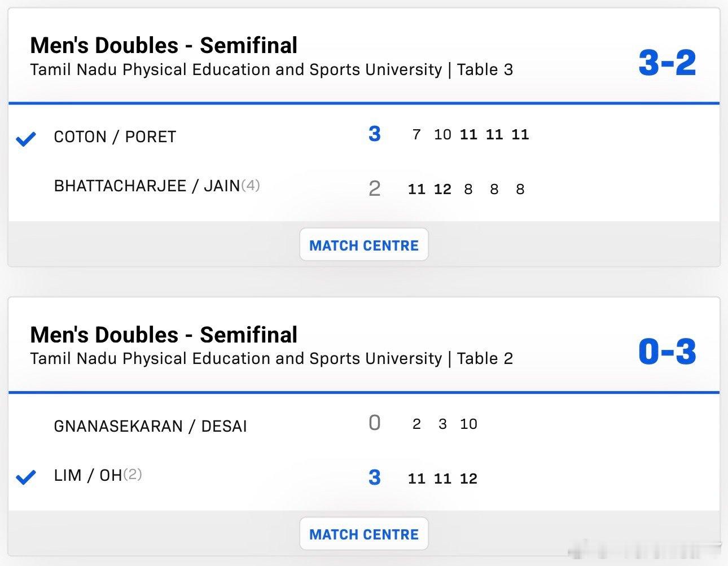Click the winner checkmark beside COTON / PORET
This screenshot has height=566, width=728.
click(x=26, y=138)
